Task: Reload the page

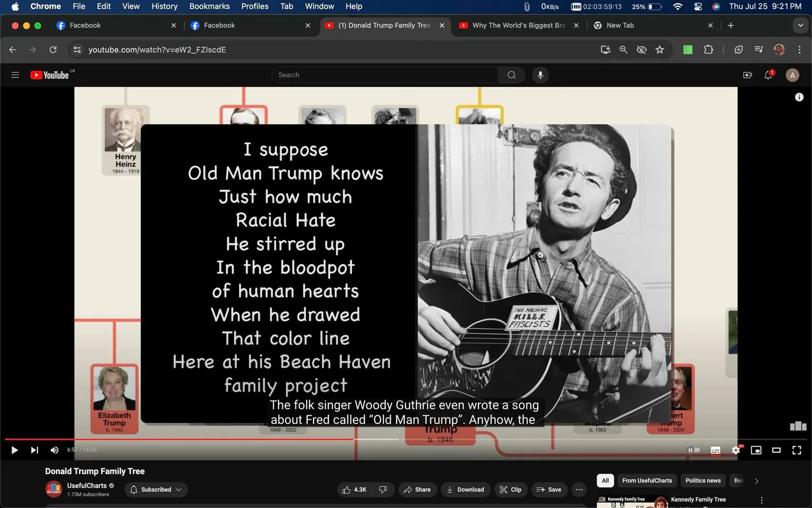Action: point(53,50)
